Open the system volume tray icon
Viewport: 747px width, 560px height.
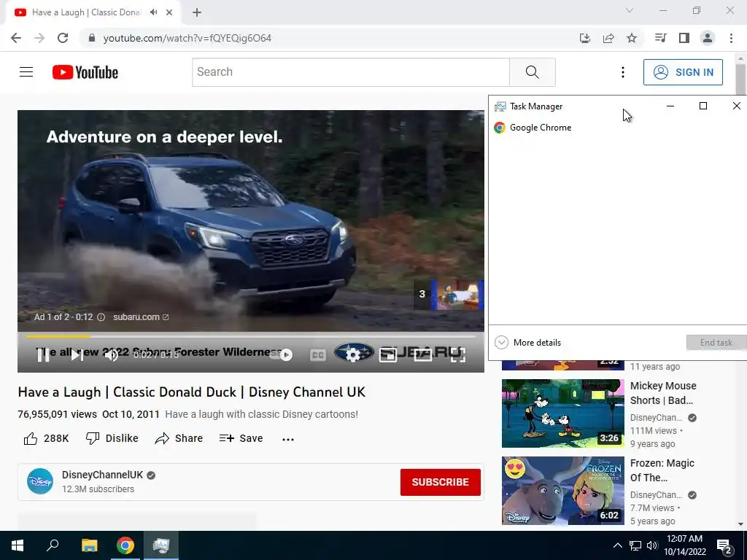point(652,545)
